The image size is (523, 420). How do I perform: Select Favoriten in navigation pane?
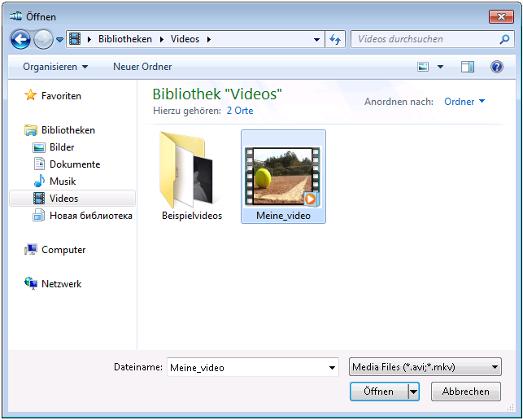point(61,96)
